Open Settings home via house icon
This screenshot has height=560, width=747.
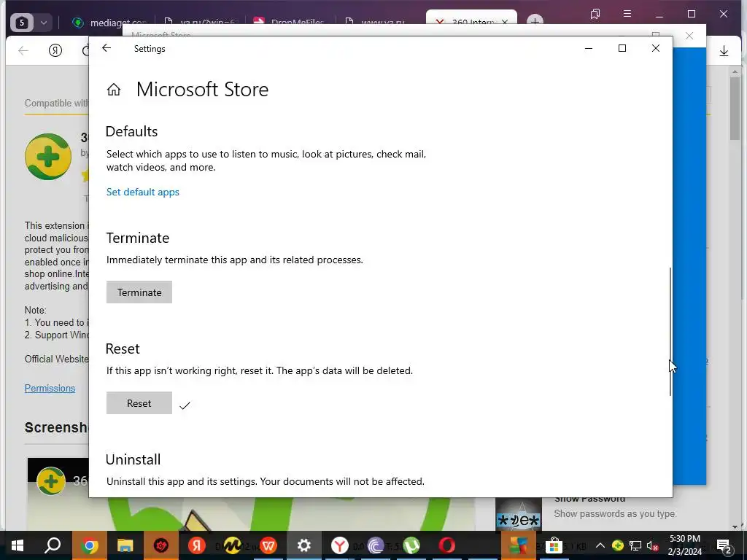(113, 89)
